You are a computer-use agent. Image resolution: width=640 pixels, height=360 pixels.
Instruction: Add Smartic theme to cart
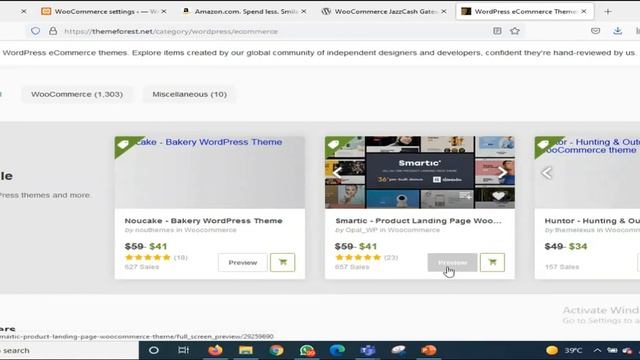492,262
